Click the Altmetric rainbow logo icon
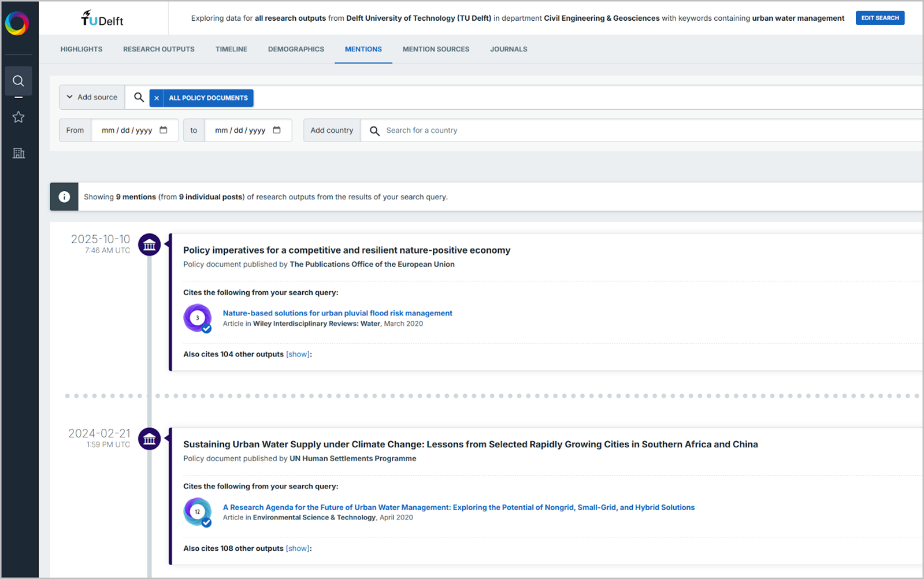 coord(17,23)
